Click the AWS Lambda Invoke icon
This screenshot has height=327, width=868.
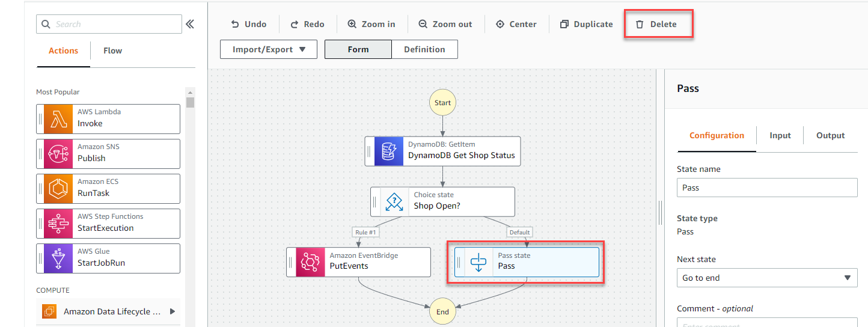[x=58, y=119]
